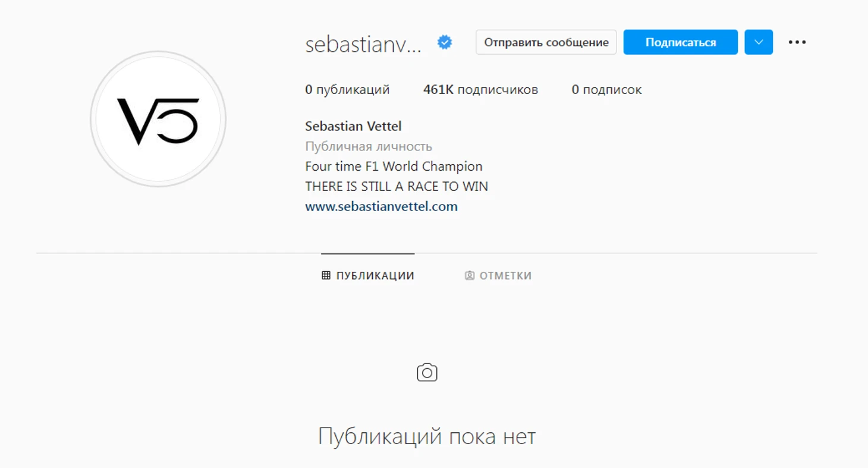
Task: Click the sebastianv... username heading
Action: pos(363,43)
